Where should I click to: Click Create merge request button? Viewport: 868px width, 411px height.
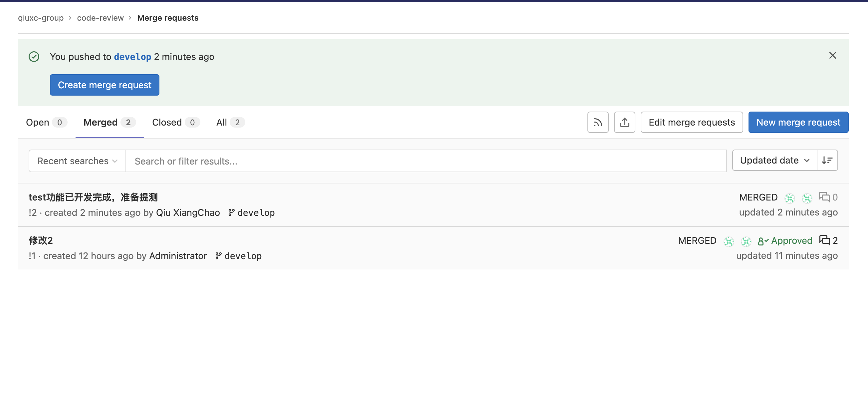click(105, 85)
